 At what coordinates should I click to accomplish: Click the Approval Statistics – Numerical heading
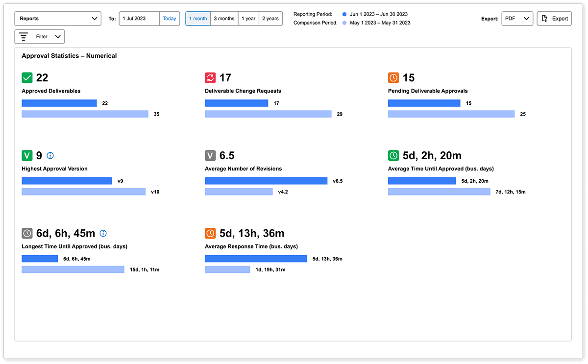pos(69,56)
